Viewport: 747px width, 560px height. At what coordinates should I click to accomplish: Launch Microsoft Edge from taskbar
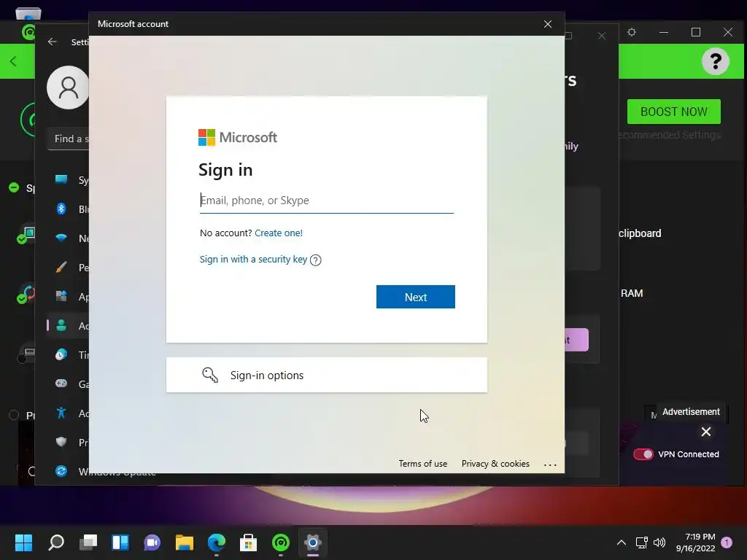pyautogui.click(x=216, y=542)
